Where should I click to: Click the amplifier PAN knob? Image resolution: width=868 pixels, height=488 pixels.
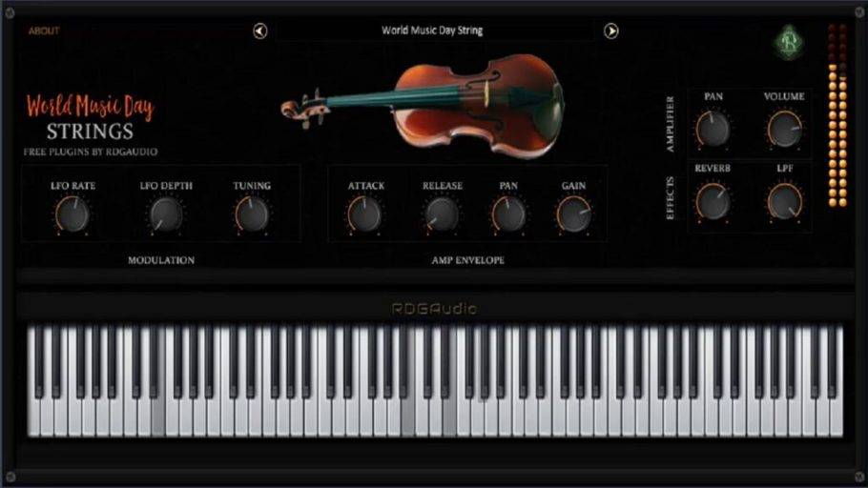point(713,128)
